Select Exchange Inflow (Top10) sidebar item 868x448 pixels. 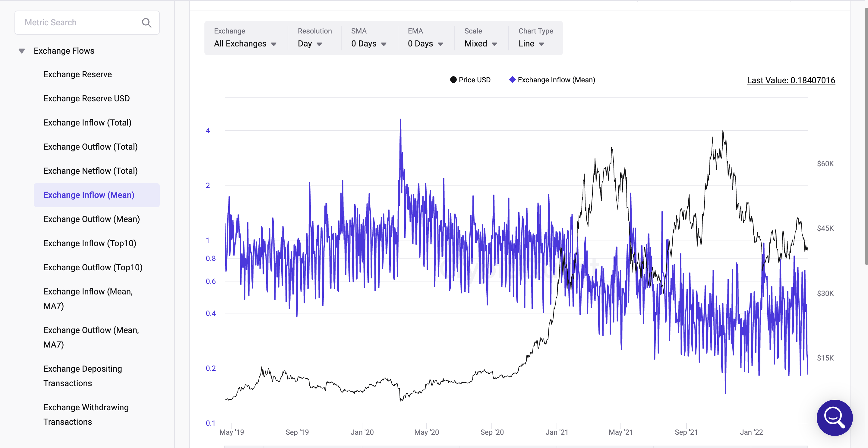(x=90, y=243)
